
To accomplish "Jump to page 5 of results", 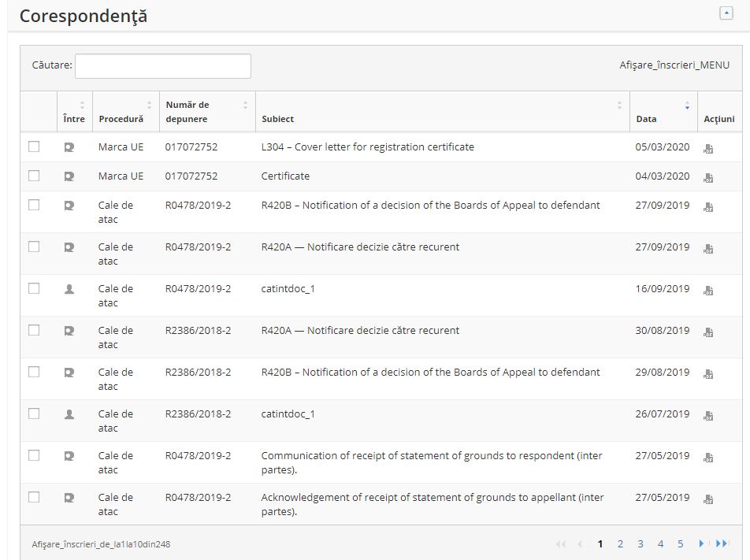I will (680, 543).
